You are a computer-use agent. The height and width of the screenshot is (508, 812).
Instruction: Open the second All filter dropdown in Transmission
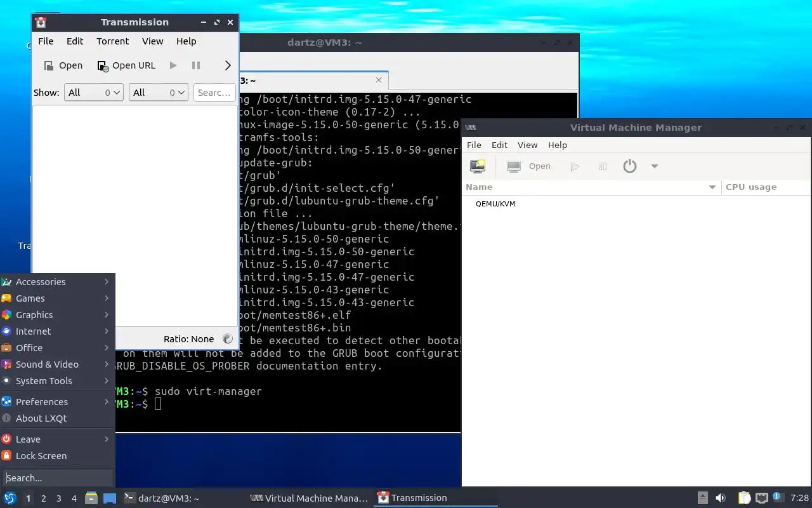(159, 93)
